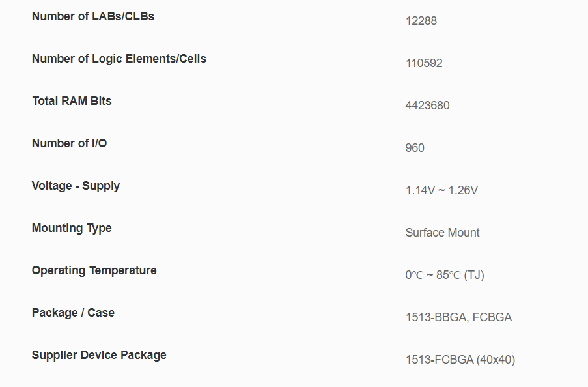Click the Mounting Type label
588x387 pixels.
tap(72, 228)
